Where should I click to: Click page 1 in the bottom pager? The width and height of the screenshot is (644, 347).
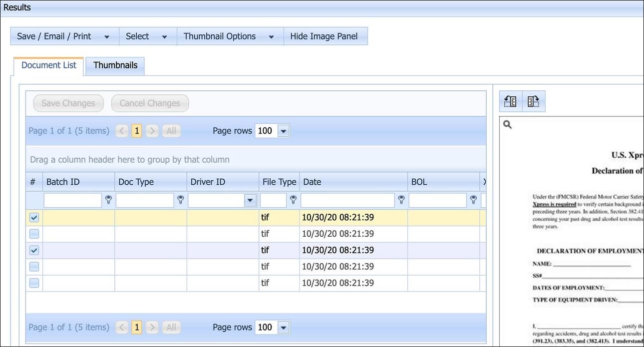pos(137,328)
